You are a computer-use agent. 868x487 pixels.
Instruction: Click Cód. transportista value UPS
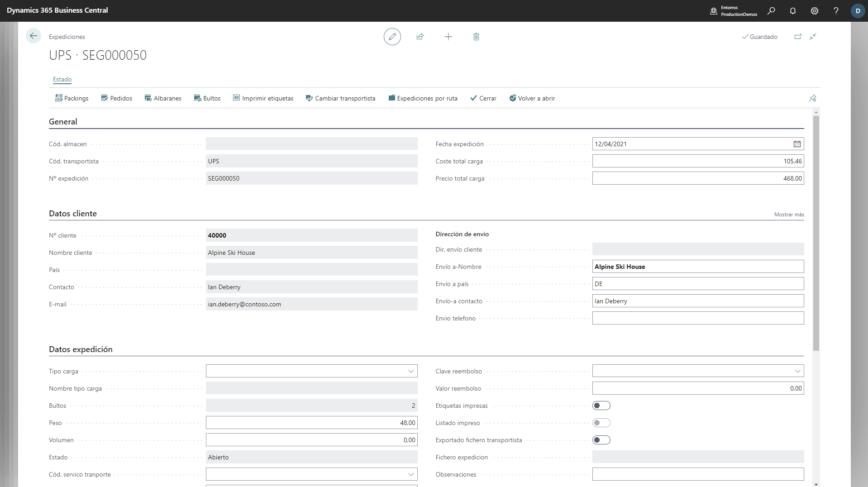pos(311,161)
